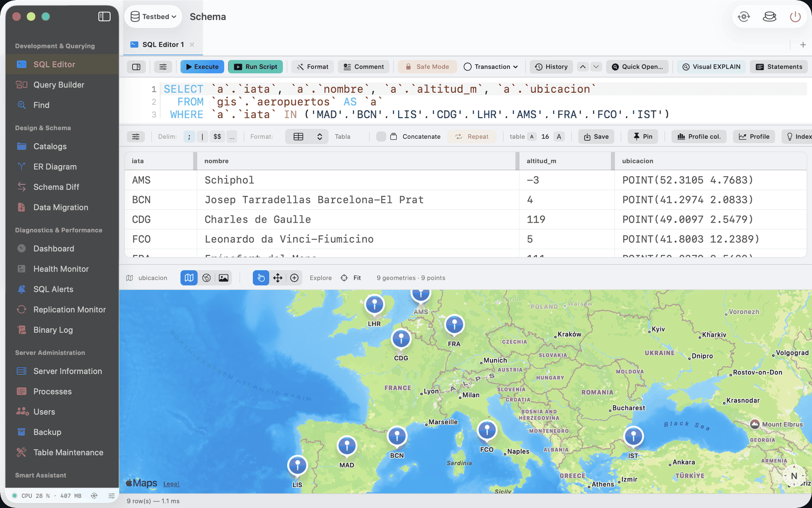Select the hand pointer map tool

261,277
